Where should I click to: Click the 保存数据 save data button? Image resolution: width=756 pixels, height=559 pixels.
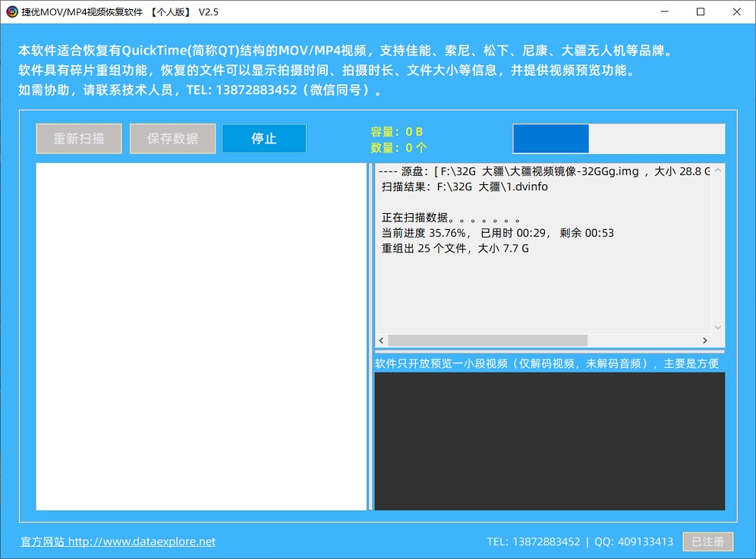(x=172, y=139)
